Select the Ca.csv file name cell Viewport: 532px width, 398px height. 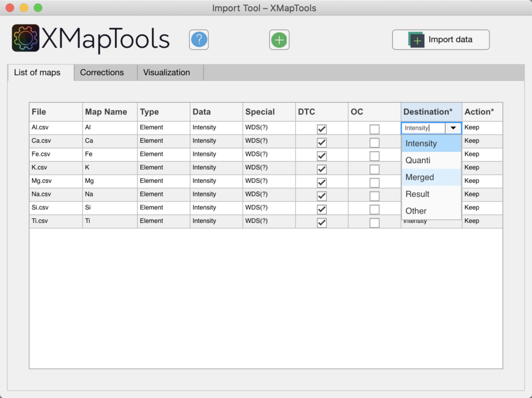click(x=56, y=141)
